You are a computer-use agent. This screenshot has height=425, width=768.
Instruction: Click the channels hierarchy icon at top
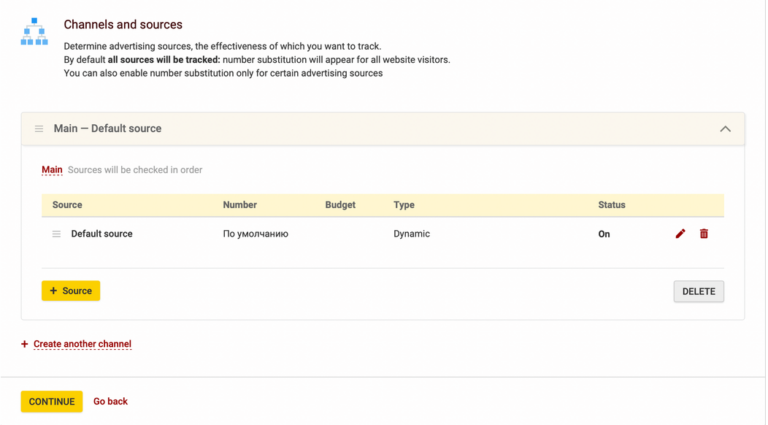34,32
